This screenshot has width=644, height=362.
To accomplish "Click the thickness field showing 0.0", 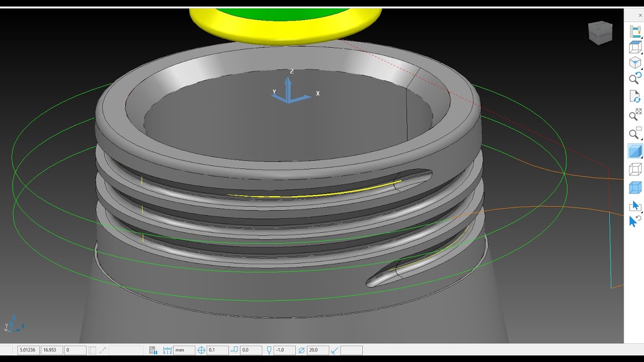I will 251,350.
